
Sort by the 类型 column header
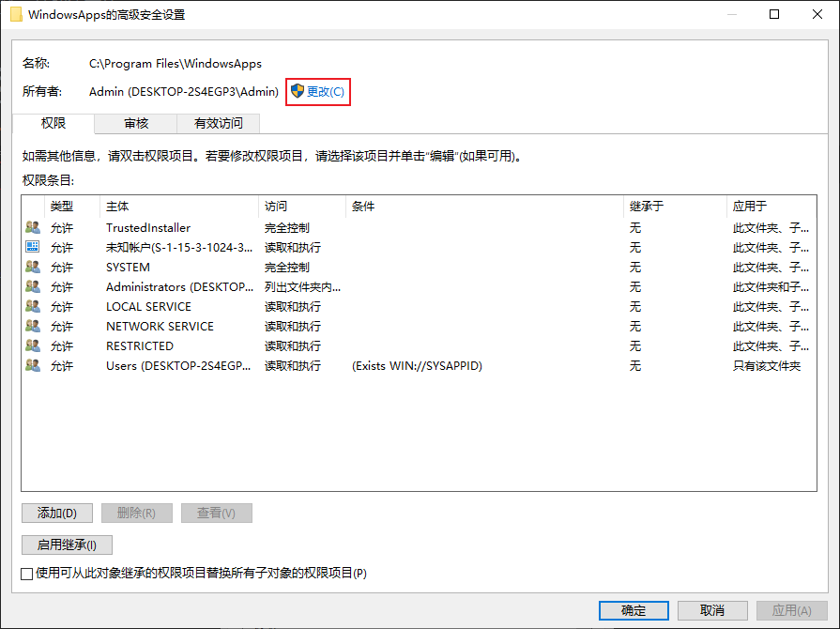(x=71, y=207)
